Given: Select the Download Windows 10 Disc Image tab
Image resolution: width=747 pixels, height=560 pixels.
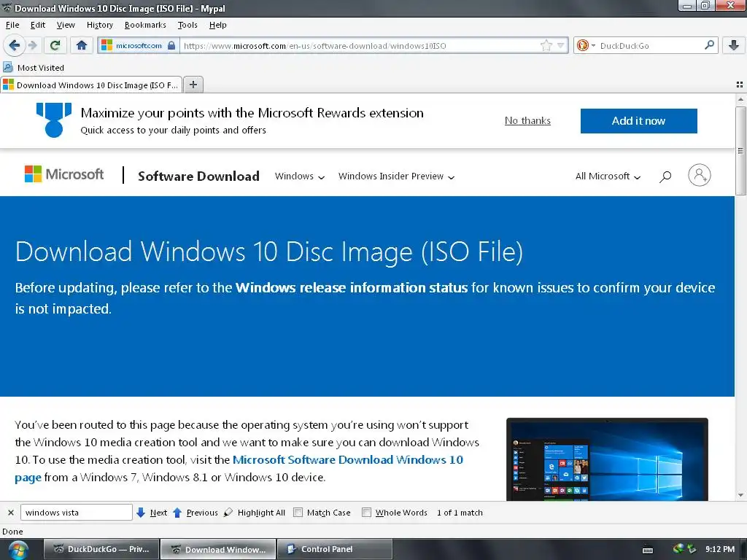Looking at the screenshot, I should [x=91, y=85].
